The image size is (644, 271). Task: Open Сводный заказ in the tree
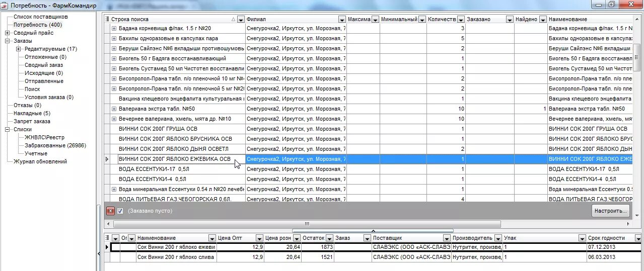point(44,65)
